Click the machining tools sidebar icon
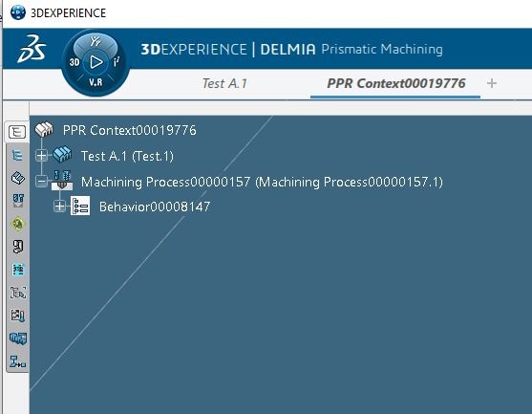 tap(18, 201)
